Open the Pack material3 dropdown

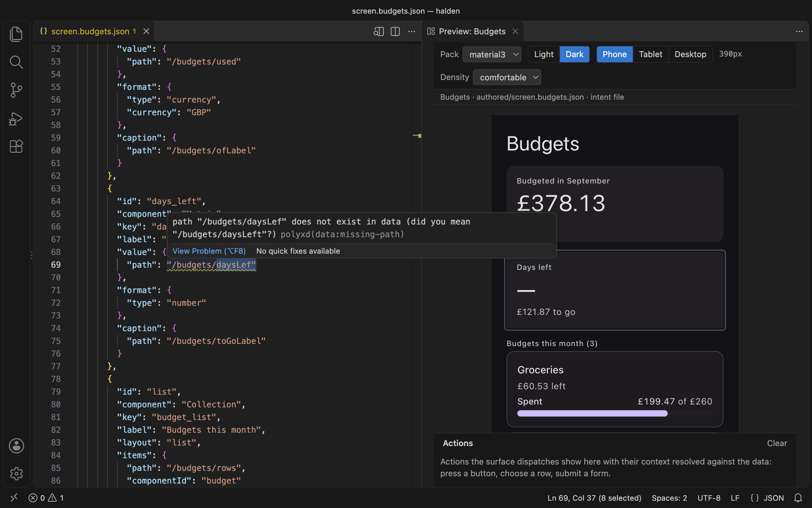click(x=492, y=54)
